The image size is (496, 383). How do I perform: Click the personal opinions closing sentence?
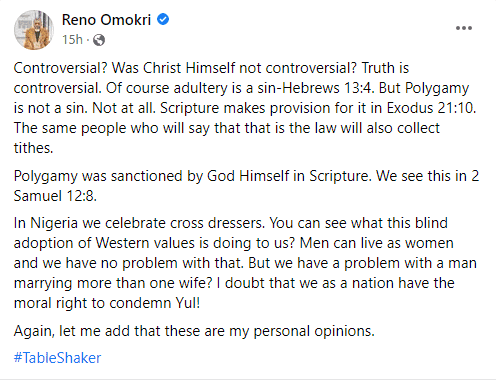(194, 331)
